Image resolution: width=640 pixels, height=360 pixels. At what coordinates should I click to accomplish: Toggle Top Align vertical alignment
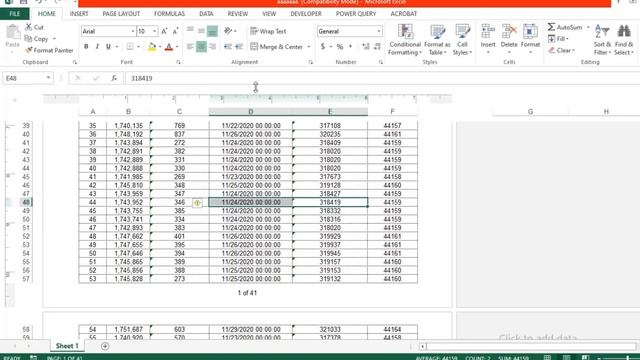click(190, 29)
